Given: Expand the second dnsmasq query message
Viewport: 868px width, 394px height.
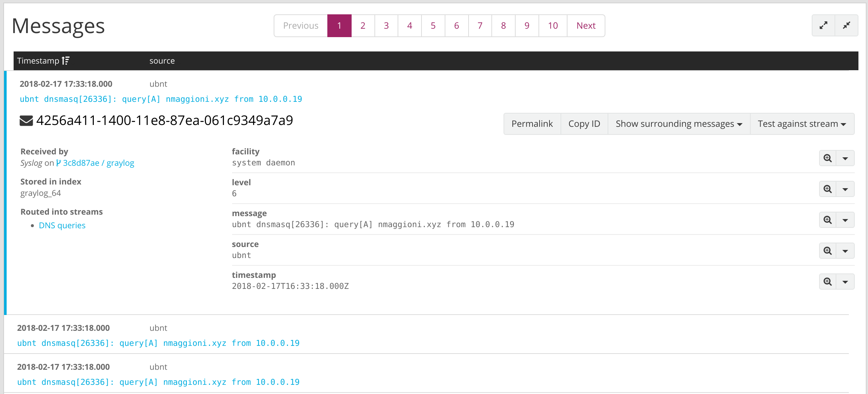Looking at the screenshot, I should point(158,343).
